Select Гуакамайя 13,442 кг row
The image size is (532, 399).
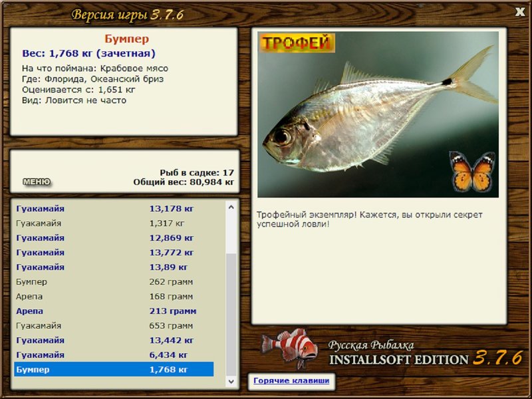pyautogui.click(x=114, y=340)
